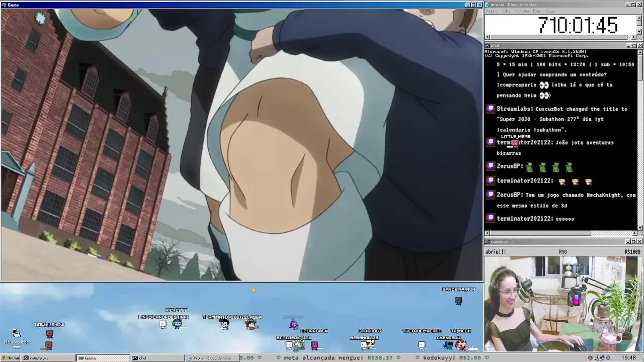Click the Streamlabs chat badge icon

coord(491,109)
